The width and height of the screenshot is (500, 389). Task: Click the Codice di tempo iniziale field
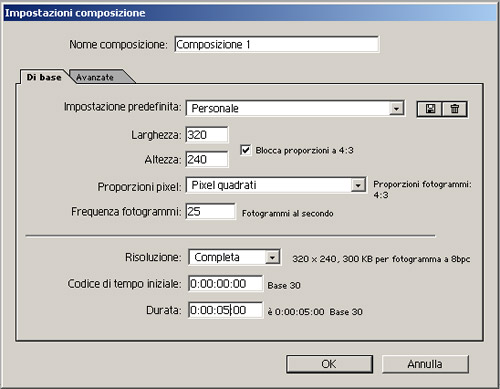(x=225, y=284)
